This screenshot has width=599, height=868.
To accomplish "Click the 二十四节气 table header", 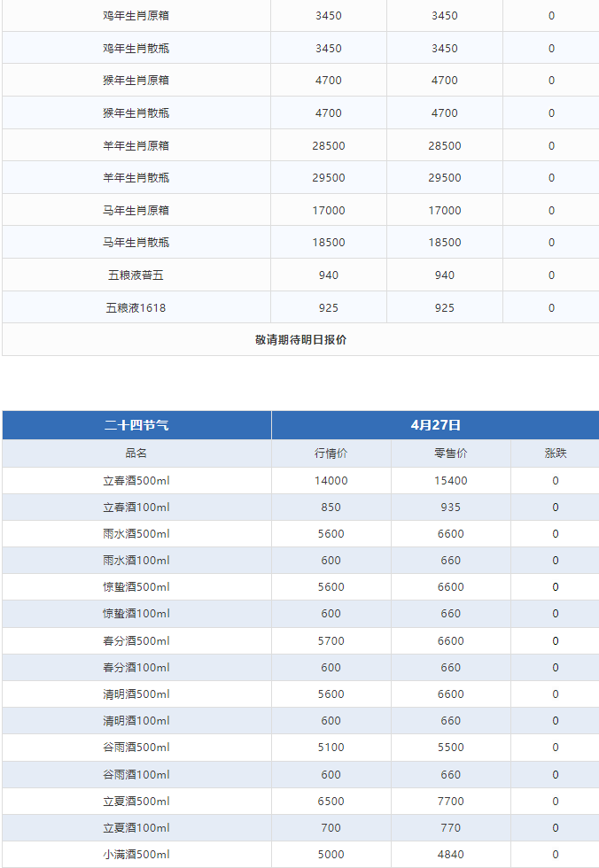I will point(136,425).
